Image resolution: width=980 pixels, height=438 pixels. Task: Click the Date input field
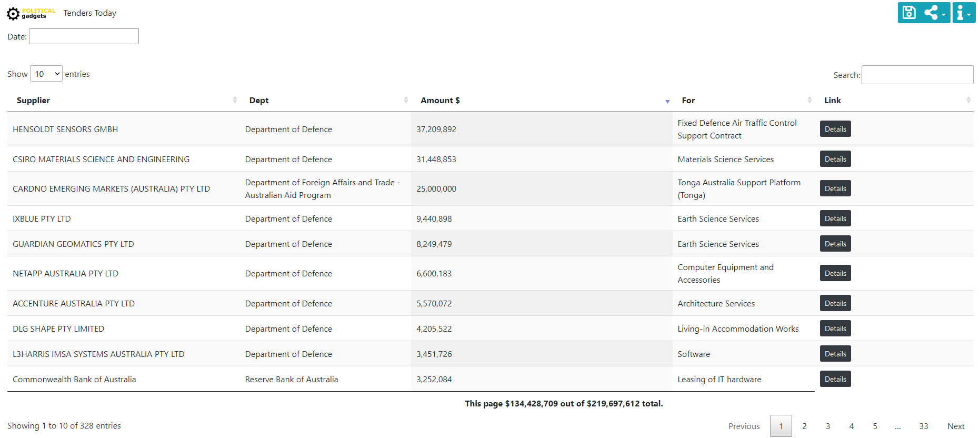coord(84,36)
